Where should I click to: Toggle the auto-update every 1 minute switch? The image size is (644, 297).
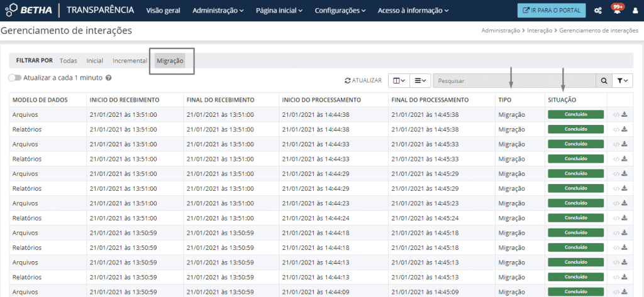tap(14, 78)
